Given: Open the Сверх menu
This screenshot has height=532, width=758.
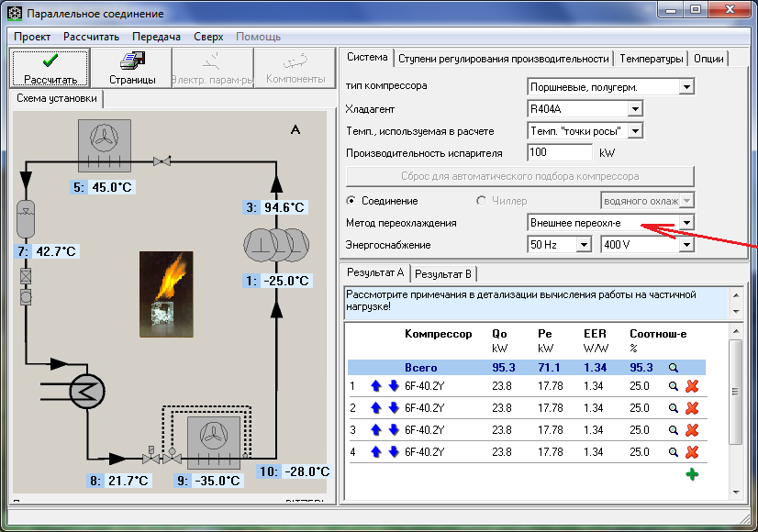Looking at the screenshot, I should tap(208, 37).
